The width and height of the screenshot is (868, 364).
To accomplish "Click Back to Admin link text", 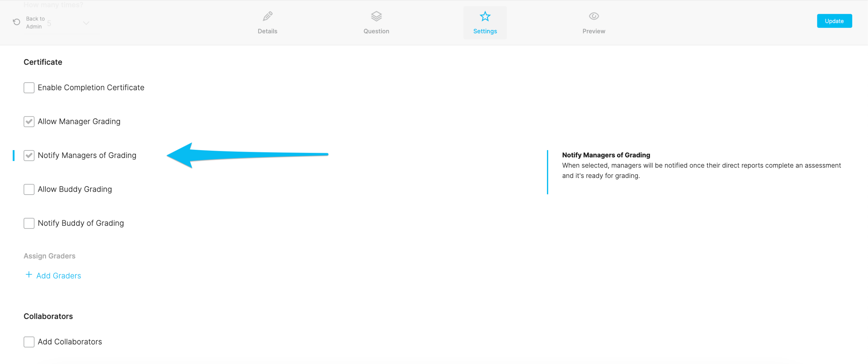I will tap(35, 23).
